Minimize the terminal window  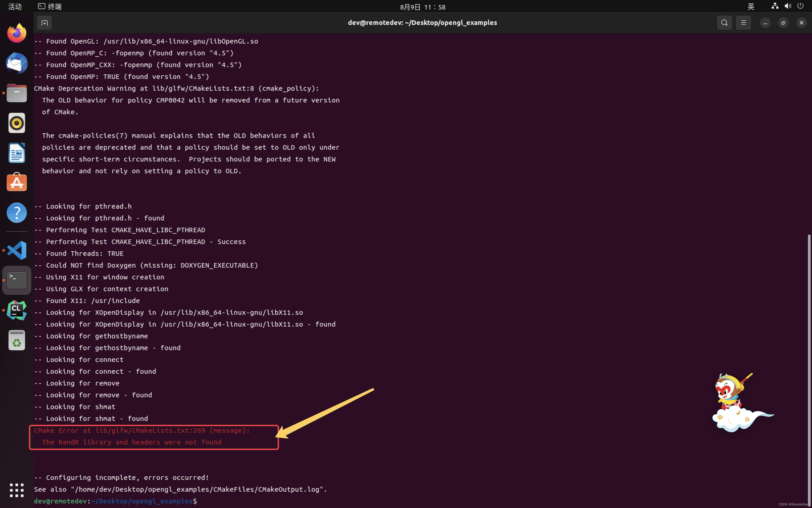click(x=765, y=23)
